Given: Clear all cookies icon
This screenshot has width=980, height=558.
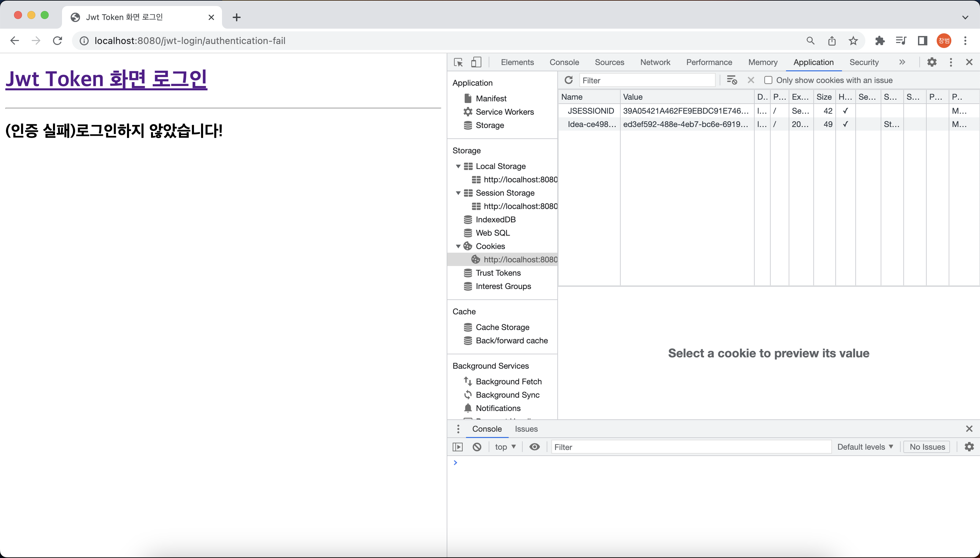Looking at the screenshot, I should (x=732, y=80).
